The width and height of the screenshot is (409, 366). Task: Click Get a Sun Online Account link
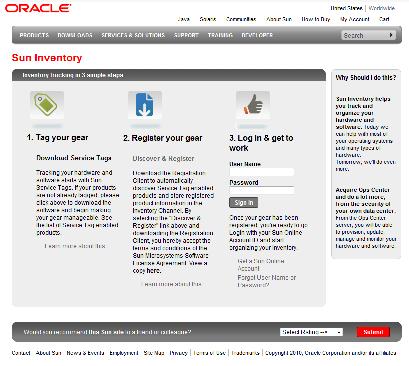pos(261,265)
